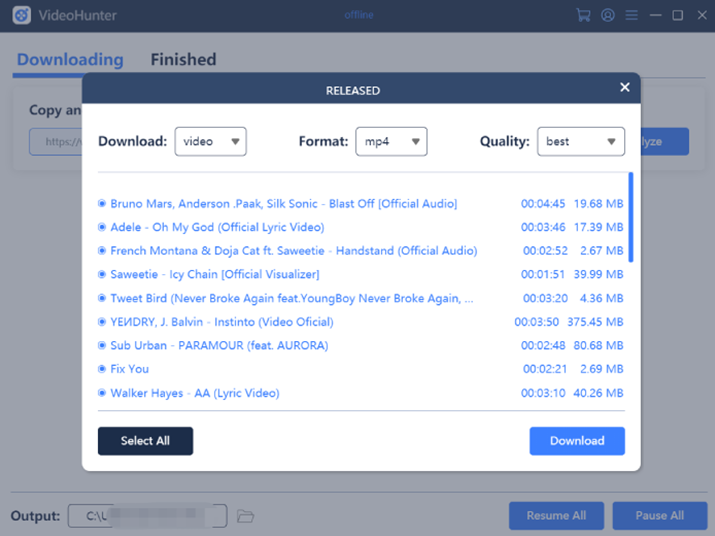Image resolution: width=715 pixels, height=536 pixels.
Task: Click the Pause All button
Action: 660,515
